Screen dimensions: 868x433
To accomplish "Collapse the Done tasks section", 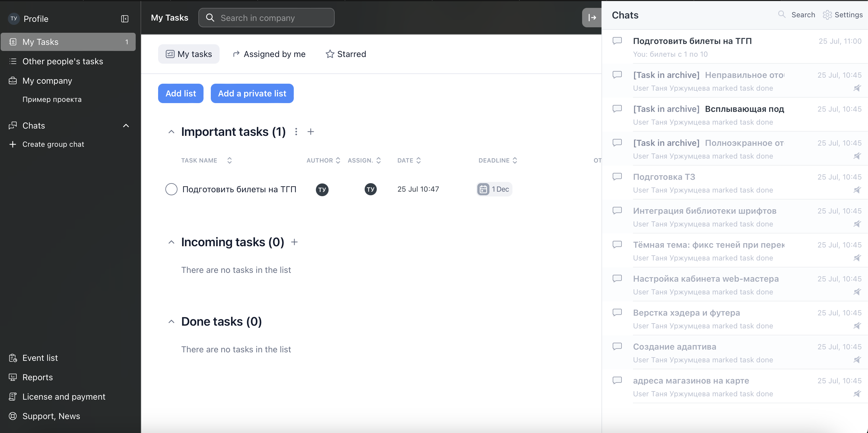I will click(171, 322).
